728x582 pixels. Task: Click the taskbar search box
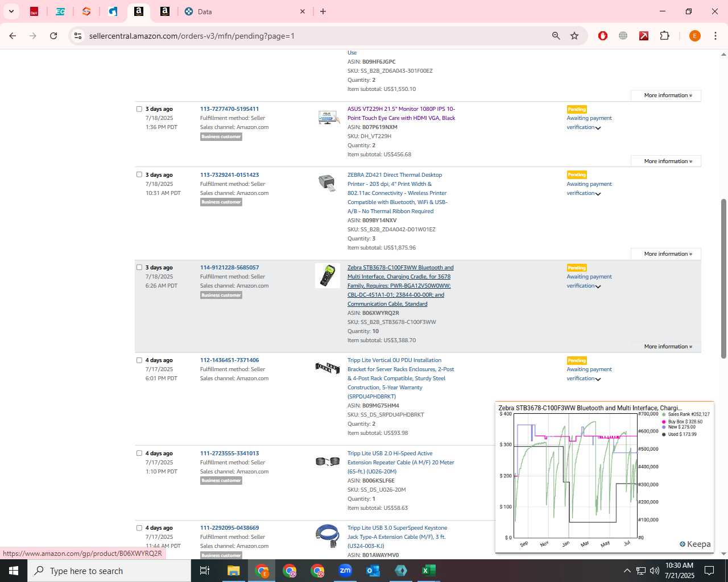[x=109, y=571]
